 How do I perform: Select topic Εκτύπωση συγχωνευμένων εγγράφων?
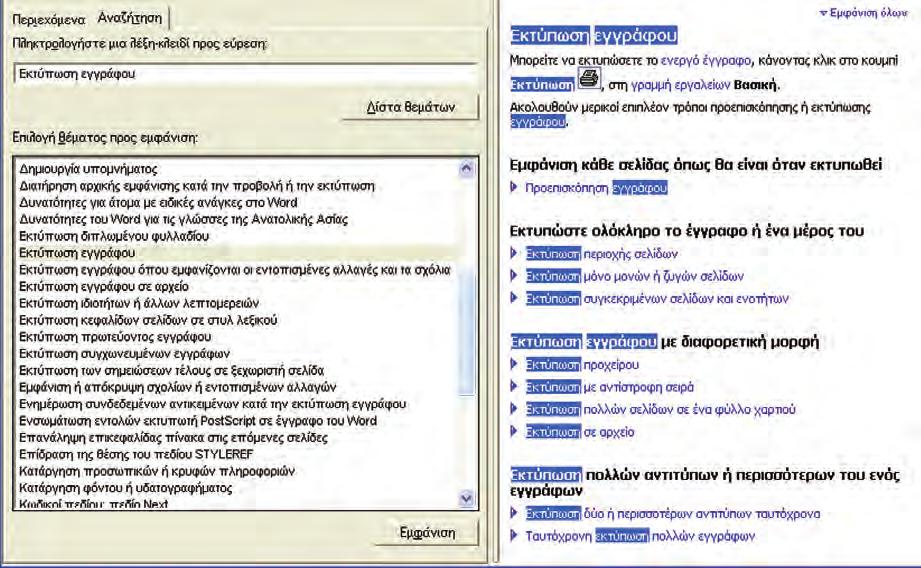click(x=124, y=354)
